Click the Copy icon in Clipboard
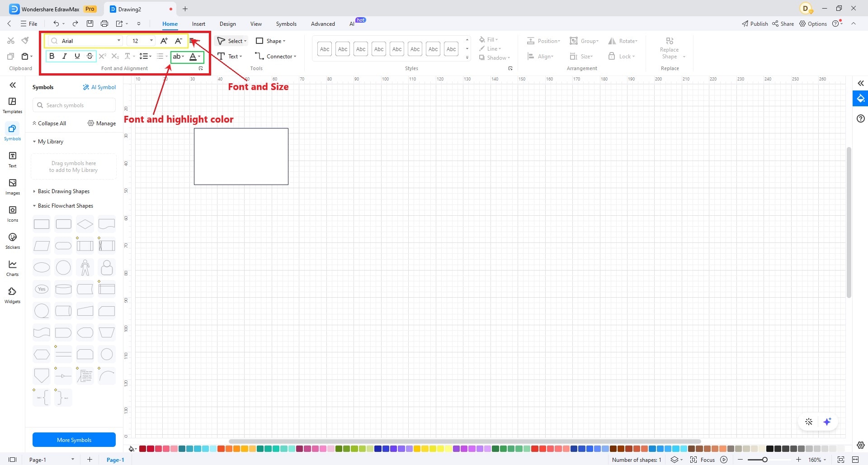The image size is (868, 465). [11, 56]
